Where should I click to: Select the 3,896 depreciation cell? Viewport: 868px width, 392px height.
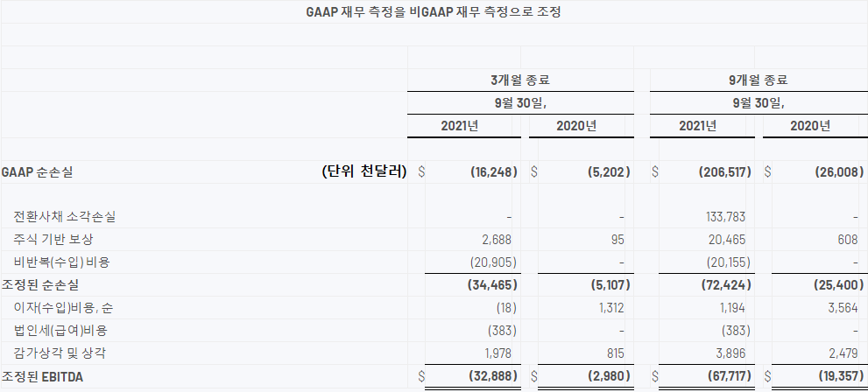pos(730,353)
